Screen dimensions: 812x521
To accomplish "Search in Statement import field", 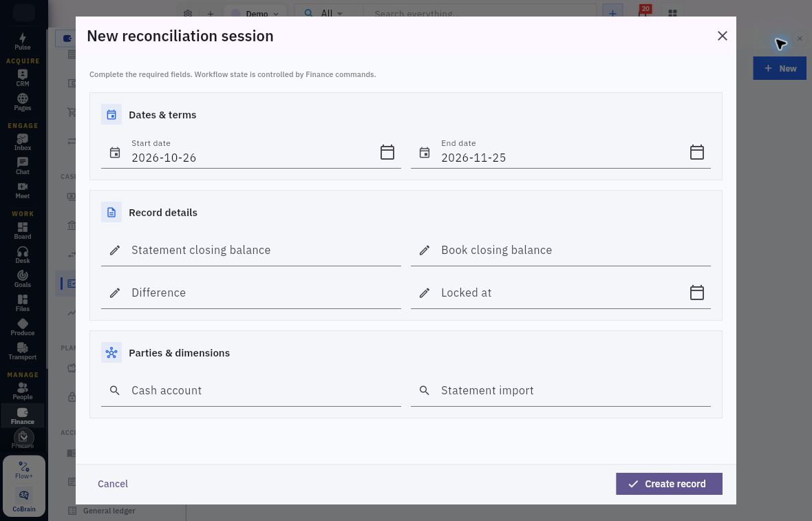I will 560,390.
